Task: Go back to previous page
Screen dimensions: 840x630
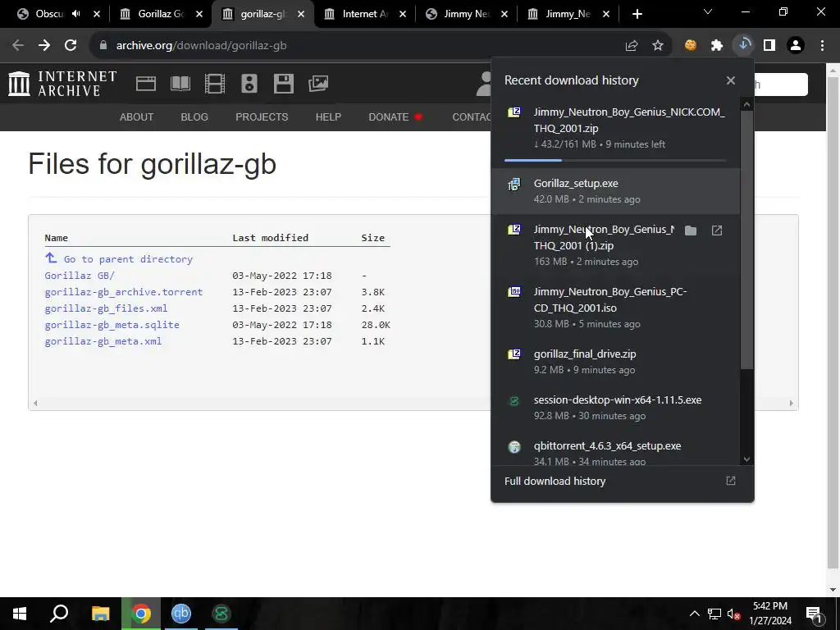Action: click(18, 46)
